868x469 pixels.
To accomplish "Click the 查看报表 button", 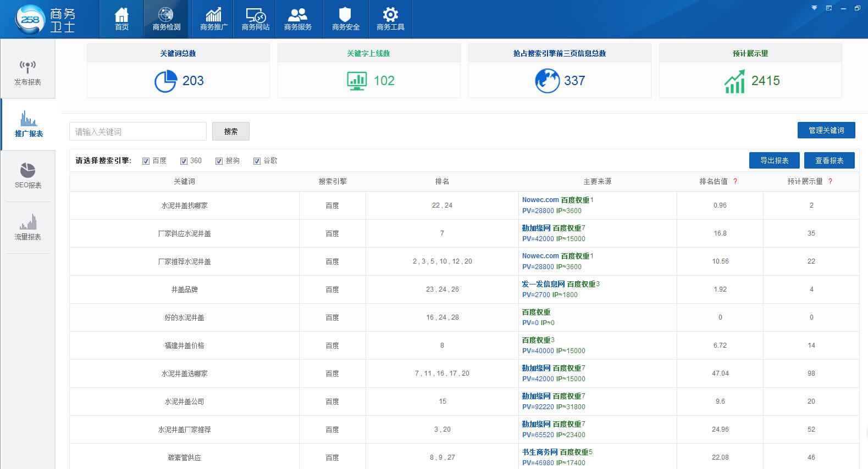I will pos(829,160).
